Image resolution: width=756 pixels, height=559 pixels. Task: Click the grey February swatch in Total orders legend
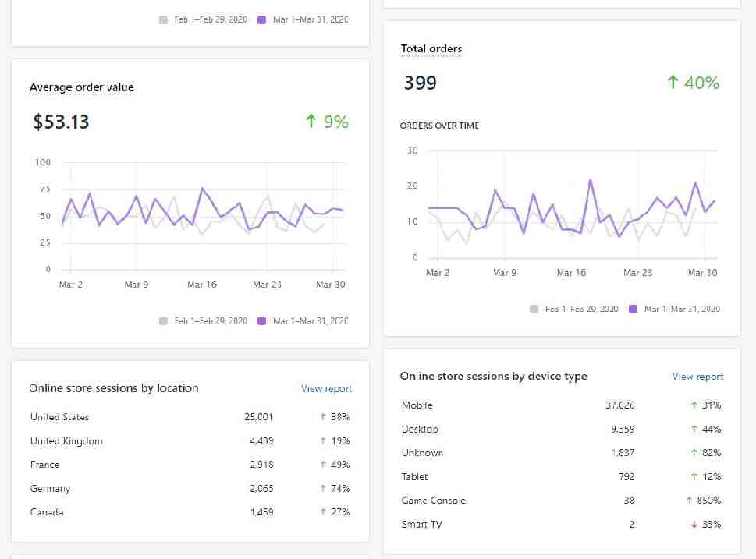pos(534,309)
